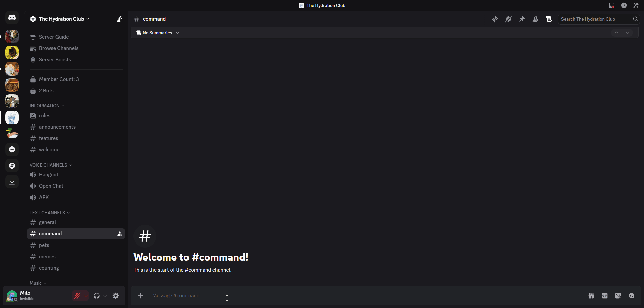Viewport: 644px width, 308px height.
Task: Unmute the microphone
Action: pyautogui.click(x=77, y=296)
